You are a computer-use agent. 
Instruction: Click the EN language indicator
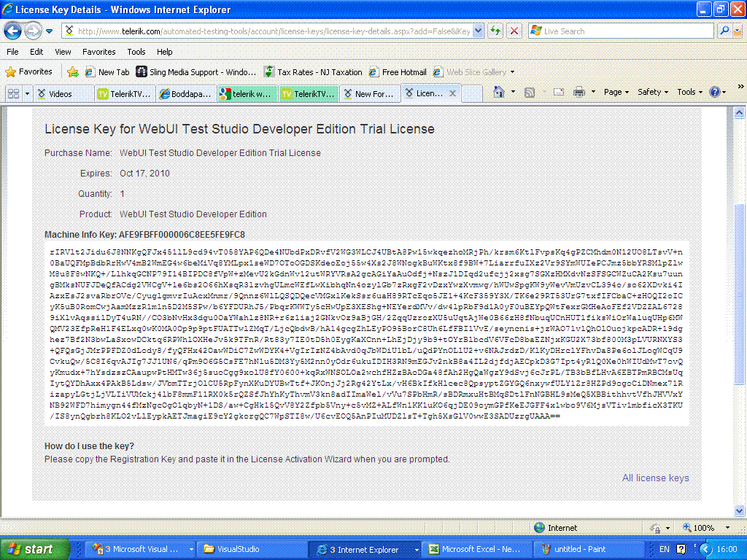664,549
